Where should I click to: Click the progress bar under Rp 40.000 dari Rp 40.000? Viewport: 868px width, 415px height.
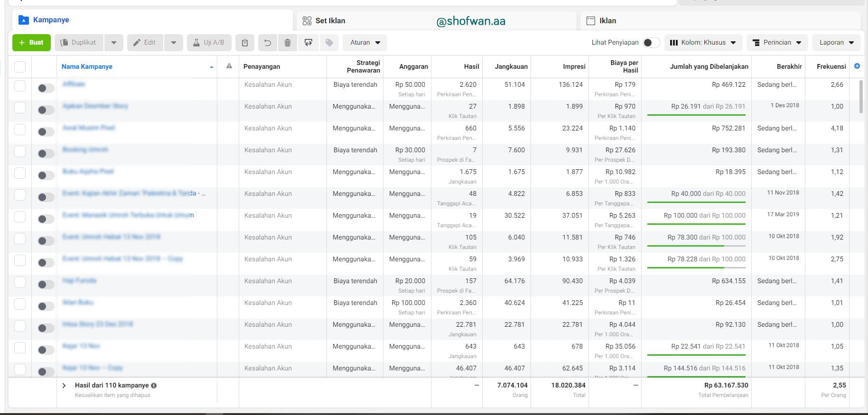(696, 202)
